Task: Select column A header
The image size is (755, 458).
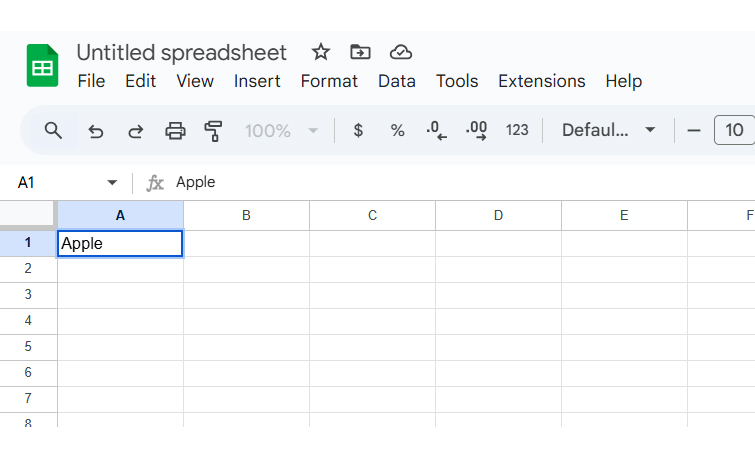Action: (x=120, y=215)
